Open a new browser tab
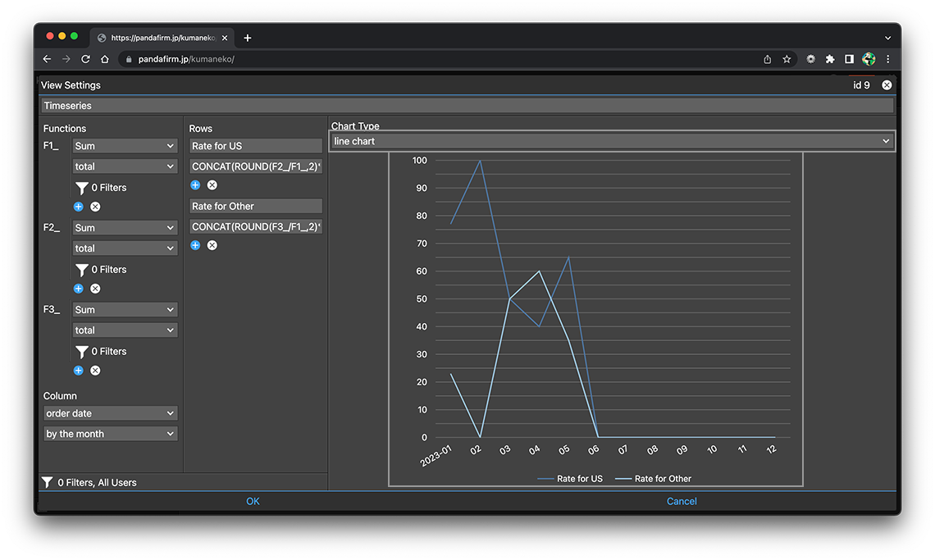Screen dimensions: 935x560 tap(248, 38)
